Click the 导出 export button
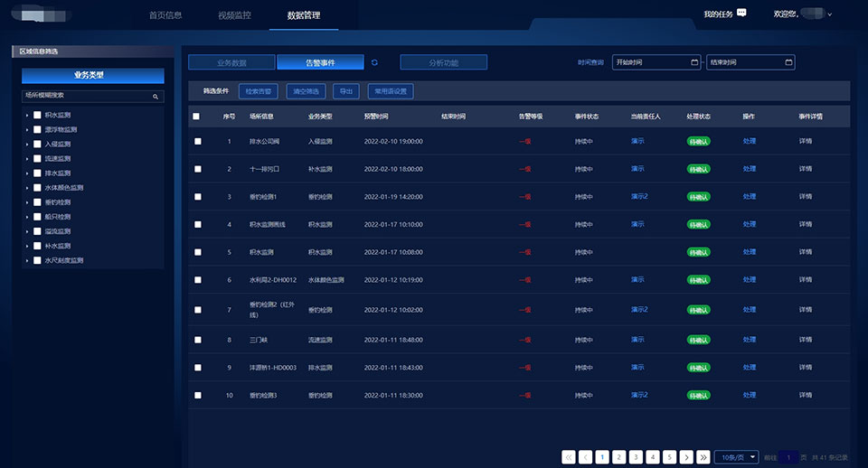Screen dimensions: 868x468 (345, 91)
